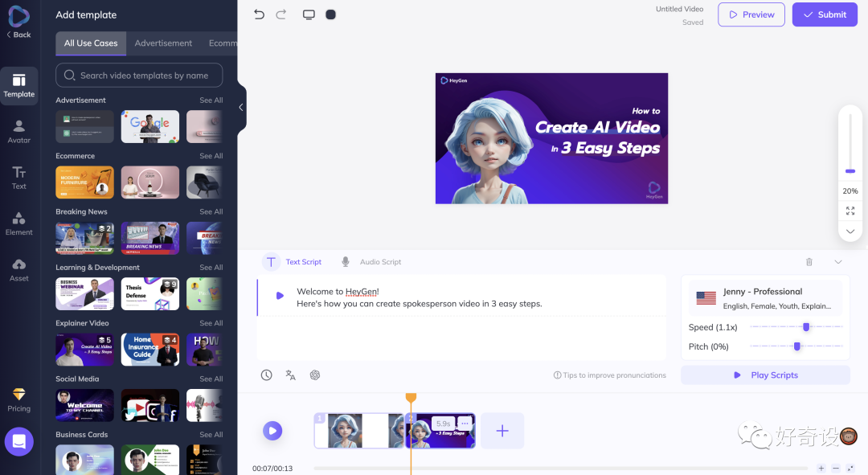
Task: Choose the Breaking News studio template
Action: click(150, 238)
